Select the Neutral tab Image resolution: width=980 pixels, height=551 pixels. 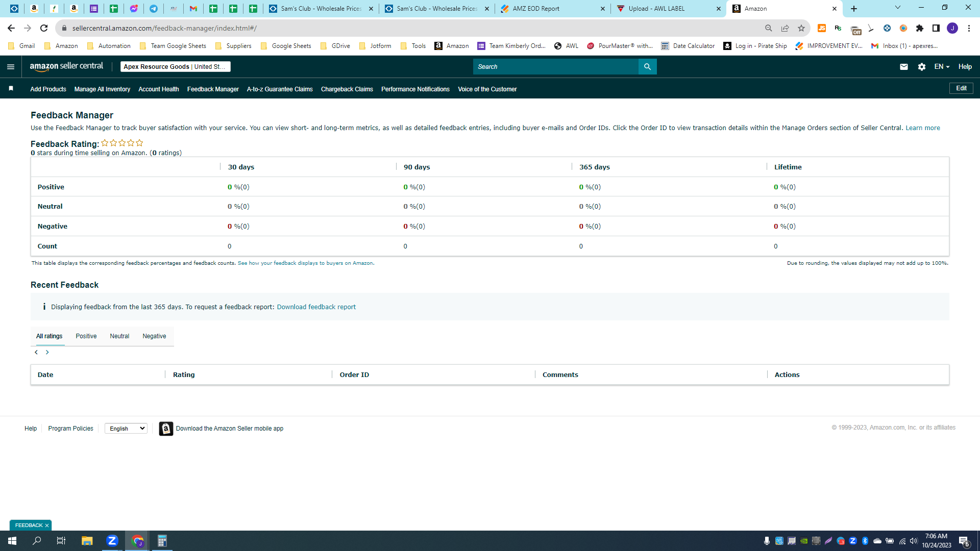click(119, 336)
